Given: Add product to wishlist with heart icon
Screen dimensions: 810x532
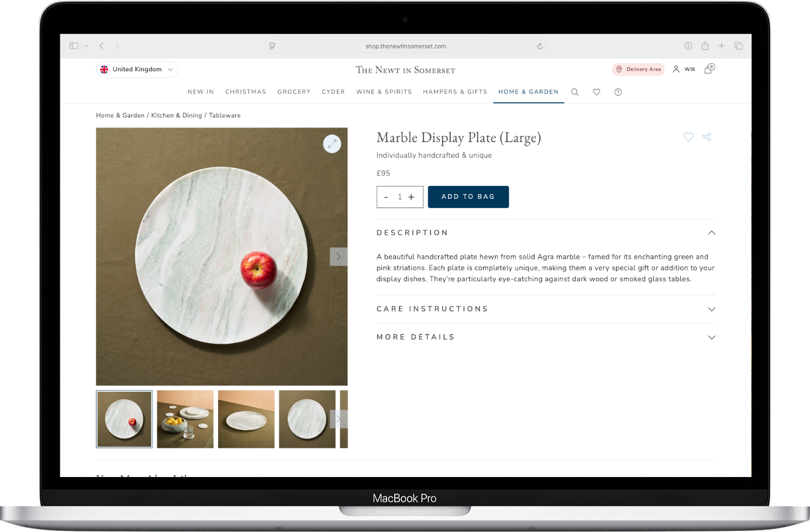Looking at the screenshot, I should [x=688, y=137].
